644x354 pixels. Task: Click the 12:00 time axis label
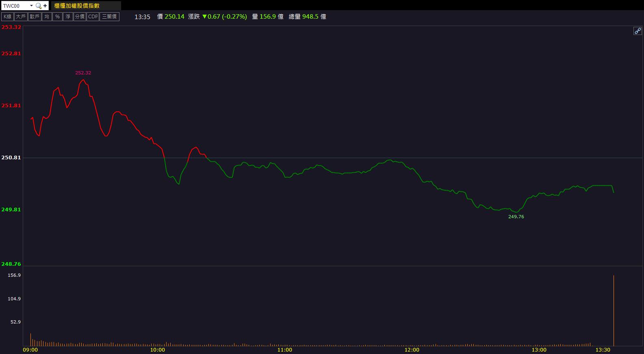(412, 350)
